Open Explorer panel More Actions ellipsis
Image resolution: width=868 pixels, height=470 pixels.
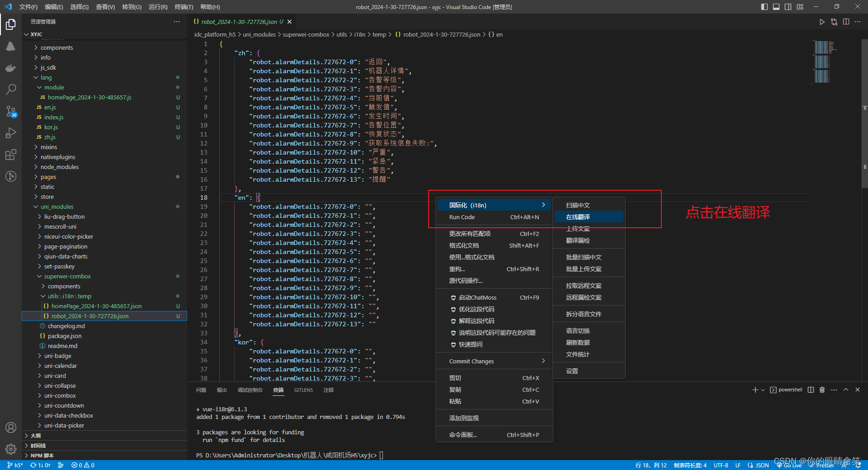click(177, 22)
